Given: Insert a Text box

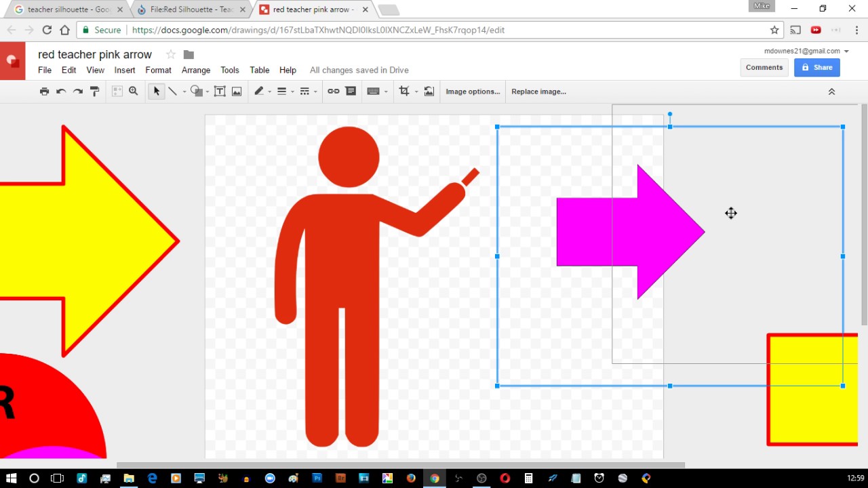Looking at the screenshot, I should (220, 91).
